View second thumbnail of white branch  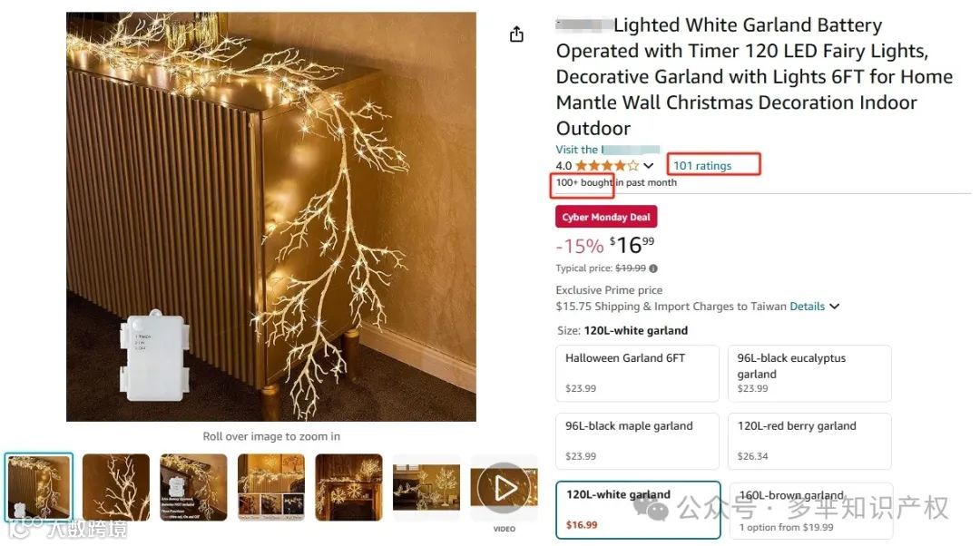tap(116, 487)
